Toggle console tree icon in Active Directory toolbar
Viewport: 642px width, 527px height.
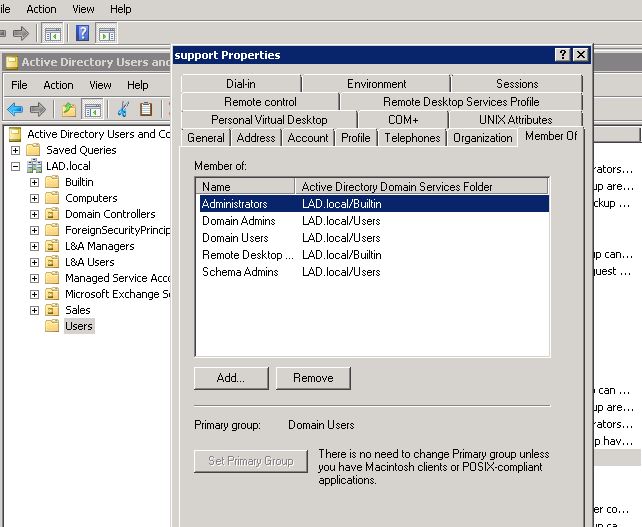point(93,109)
